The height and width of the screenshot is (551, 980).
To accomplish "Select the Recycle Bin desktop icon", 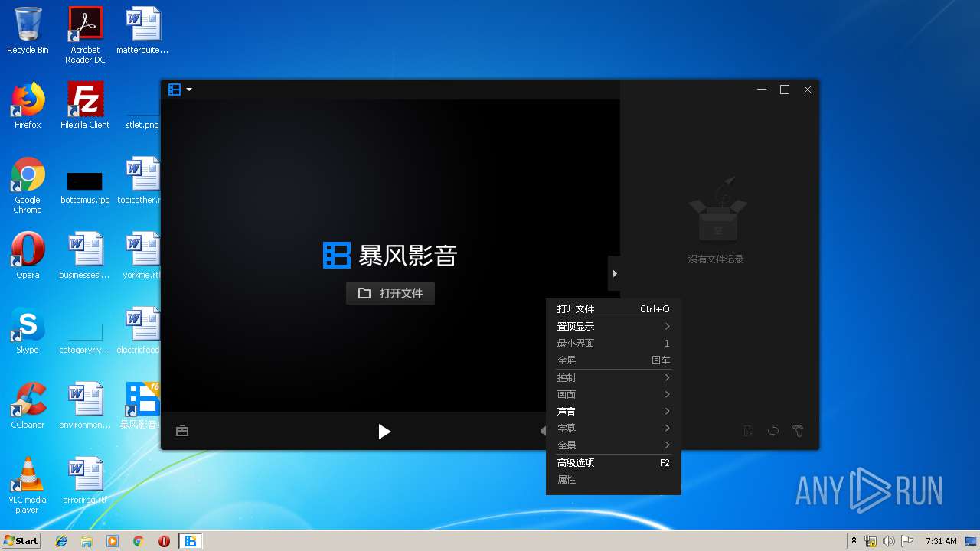I will pos(28,31).
